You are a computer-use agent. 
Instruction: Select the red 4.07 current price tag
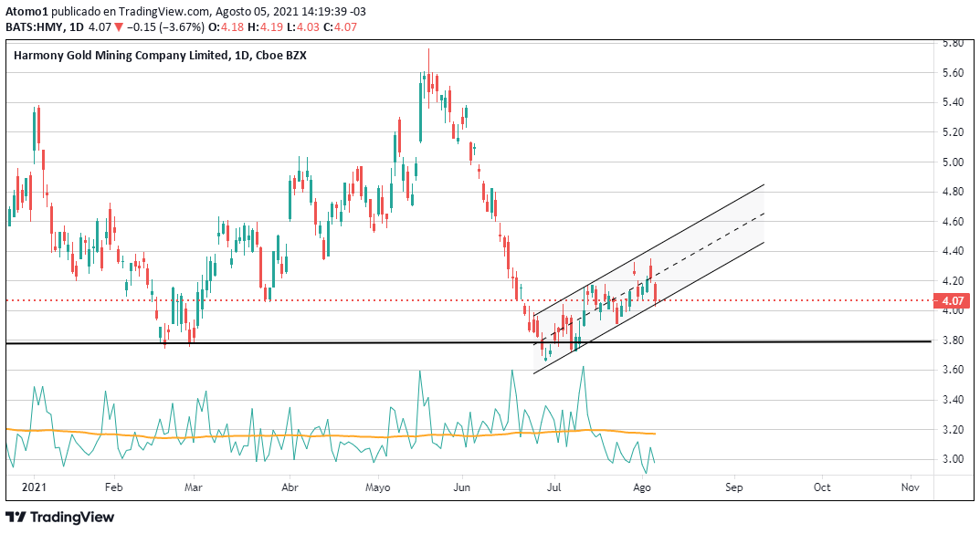(952, 300)
